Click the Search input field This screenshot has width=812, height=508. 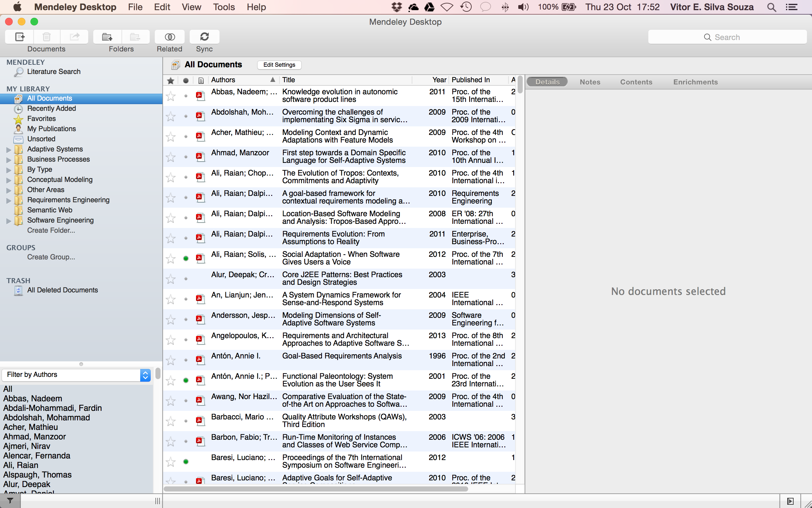(727, 37)
